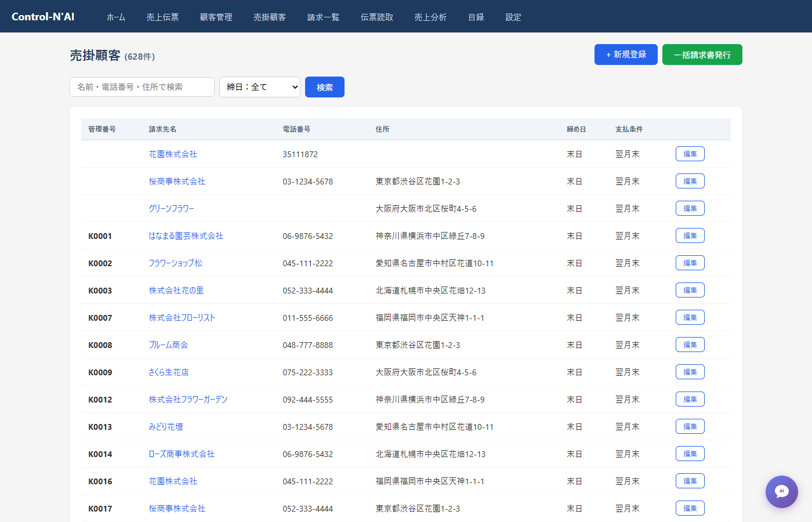
Task: Expand the 締日：全て dropdown
Action: pyautogui.click(x=260, y=87)
